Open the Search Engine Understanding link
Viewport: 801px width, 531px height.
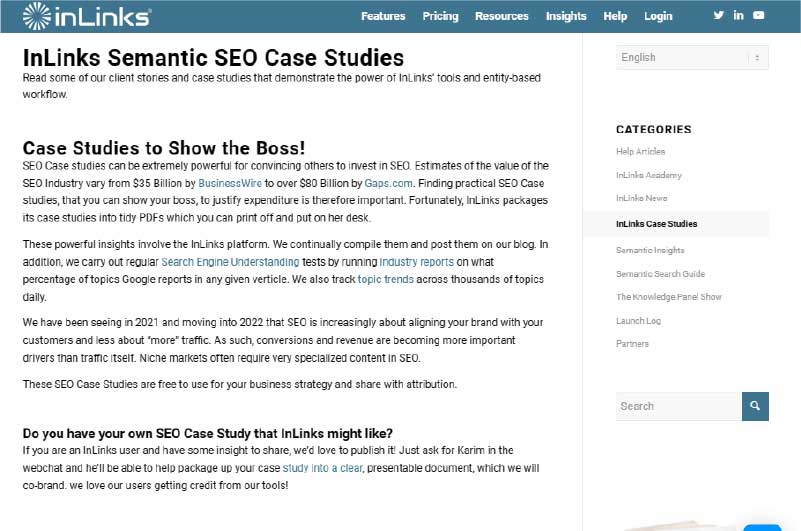[230, 262]
